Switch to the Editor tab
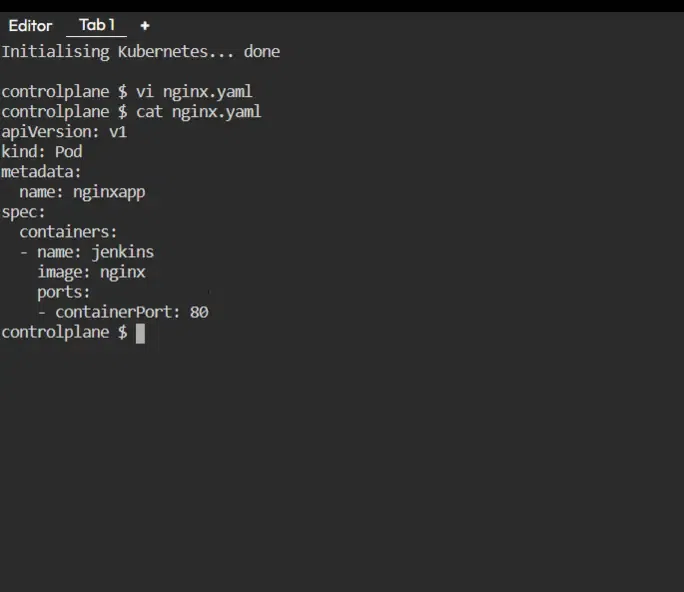 pos(30,26)
